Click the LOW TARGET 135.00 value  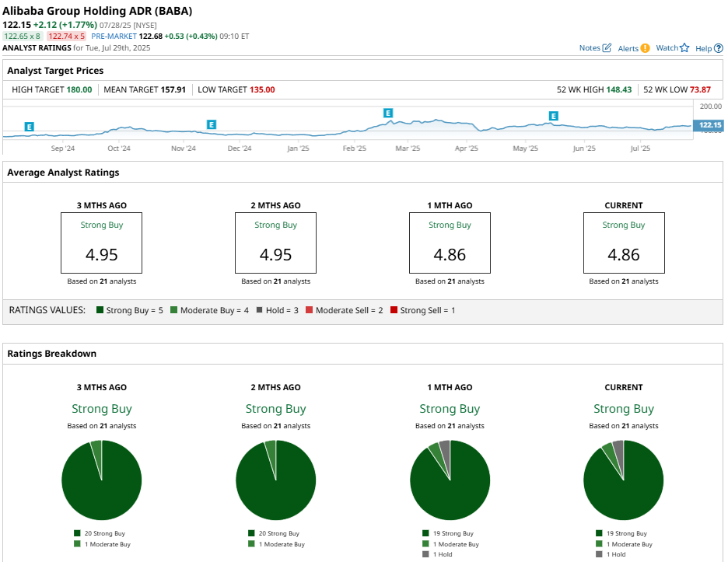pos(262,89)
